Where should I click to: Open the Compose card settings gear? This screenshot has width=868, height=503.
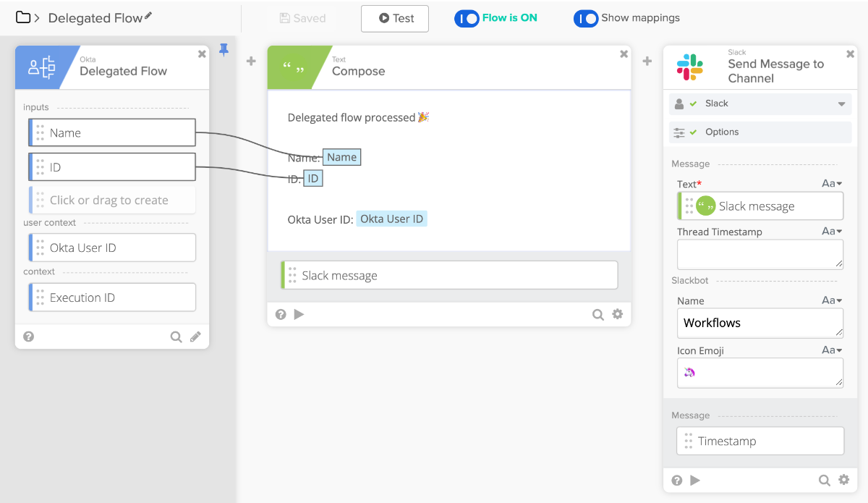(617, 314)
